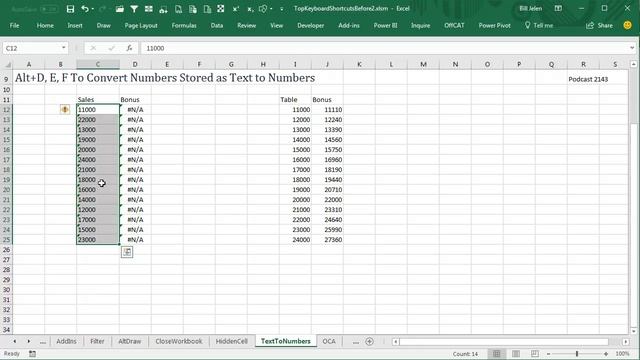Click the shapes icon in the Quick Access Toolbar

(x=263, y=9)
